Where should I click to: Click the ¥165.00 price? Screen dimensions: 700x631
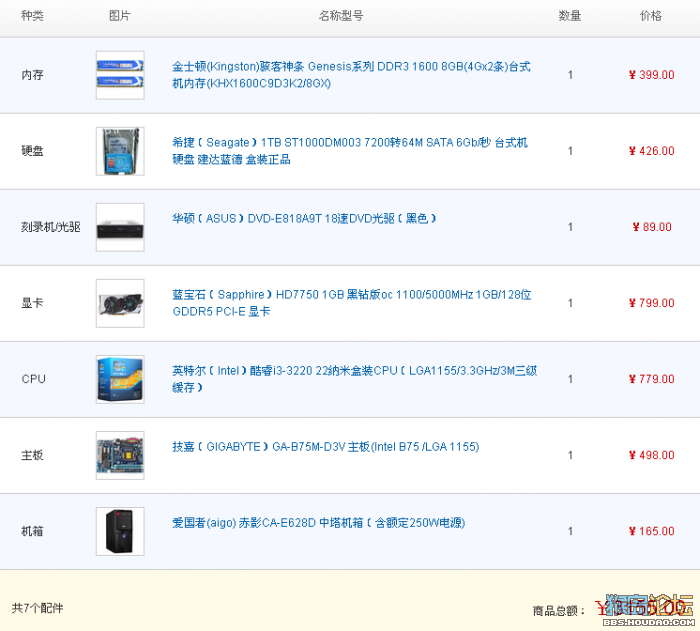click(x=651, y=531)
